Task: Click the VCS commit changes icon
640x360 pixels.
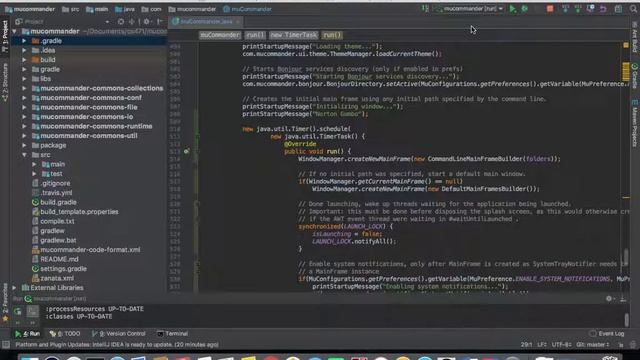Action: 578,9
